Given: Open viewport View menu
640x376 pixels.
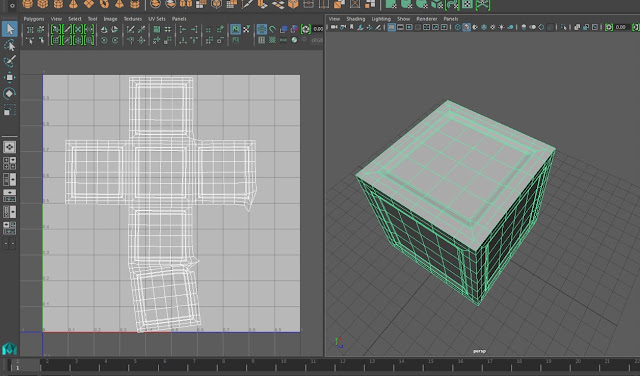Looking at the screenshot, I should coord(334,19).
